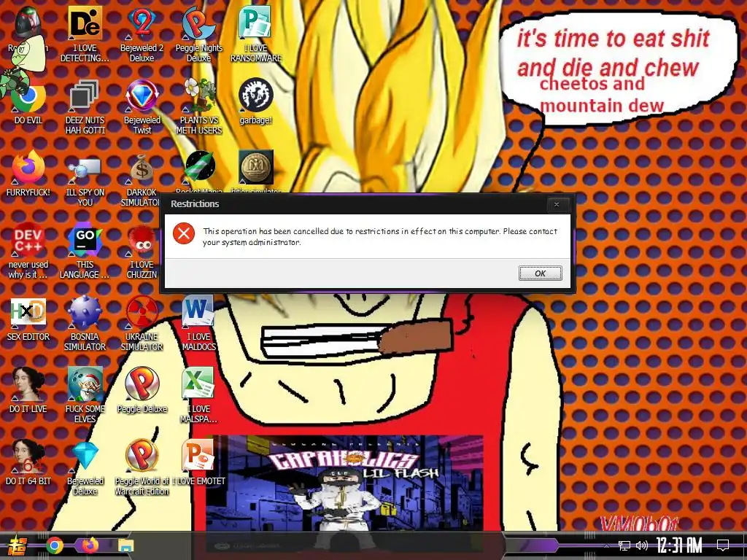Select the garbage! desktop icon
Screen dimensions: 747x560
[256, 101]
